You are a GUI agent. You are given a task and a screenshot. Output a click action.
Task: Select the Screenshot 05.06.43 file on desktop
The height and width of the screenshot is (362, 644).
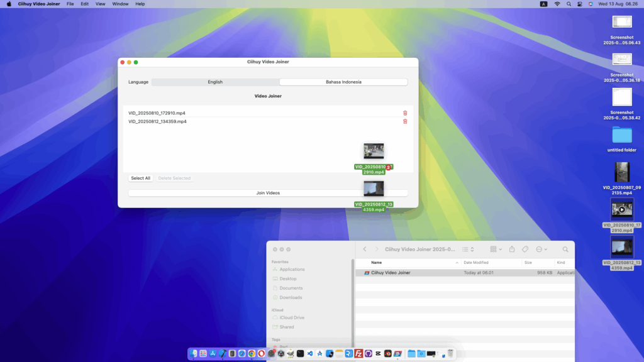622,30
